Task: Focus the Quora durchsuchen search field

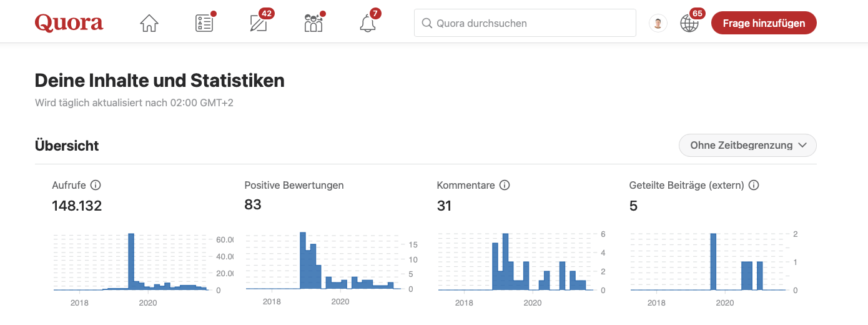Action: click(525, 23)
